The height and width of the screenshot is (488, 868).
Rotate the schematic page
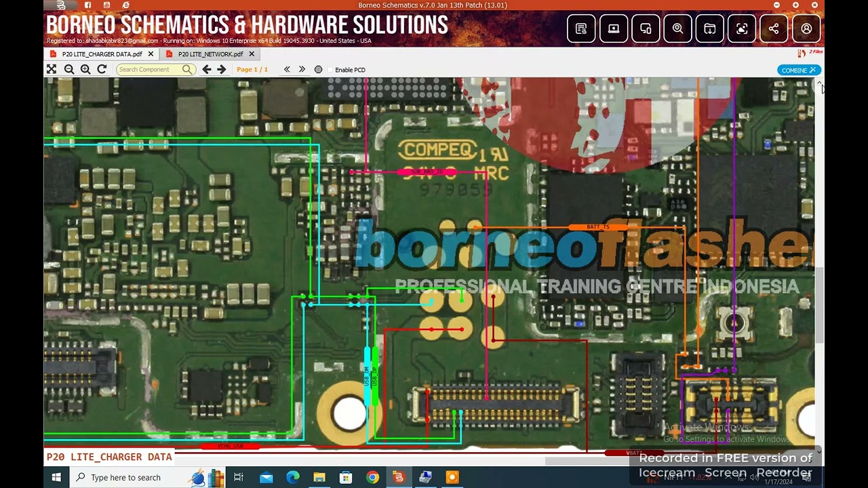pyautogui.click(x=102, y=69)
